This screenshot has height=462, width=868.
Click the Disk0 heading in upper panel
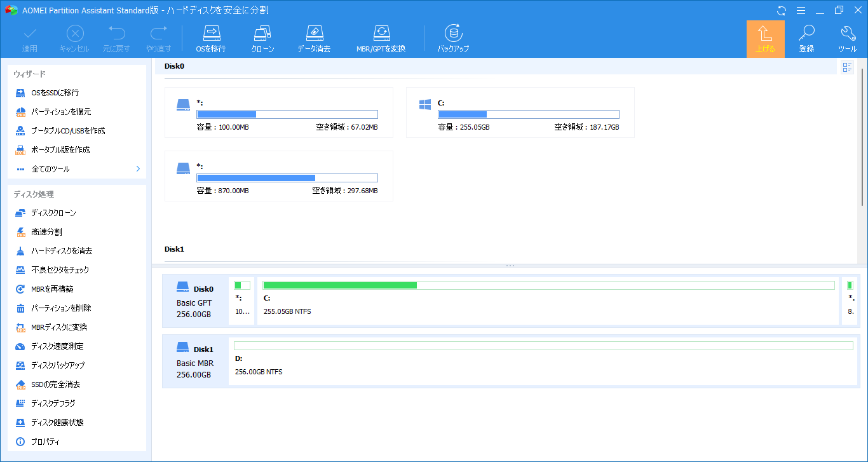[175, 66]
